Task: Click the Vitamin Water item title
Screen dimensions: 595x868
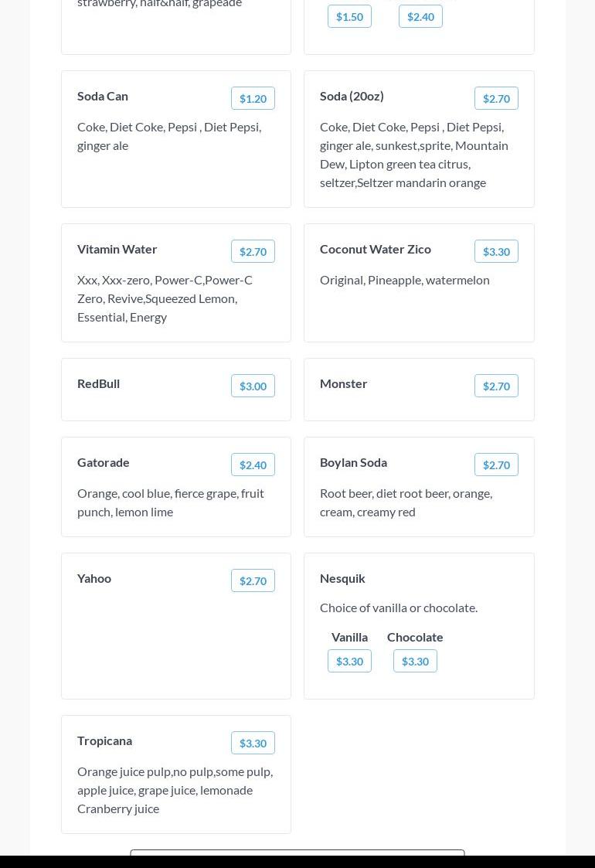Action: click(117, 249)
